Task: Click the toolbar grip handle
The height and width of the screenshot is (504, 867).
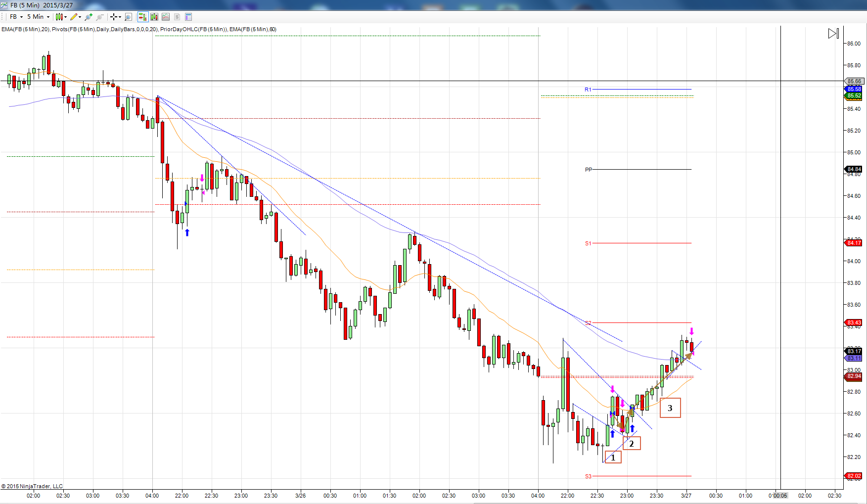Action: tap(3, 17)
